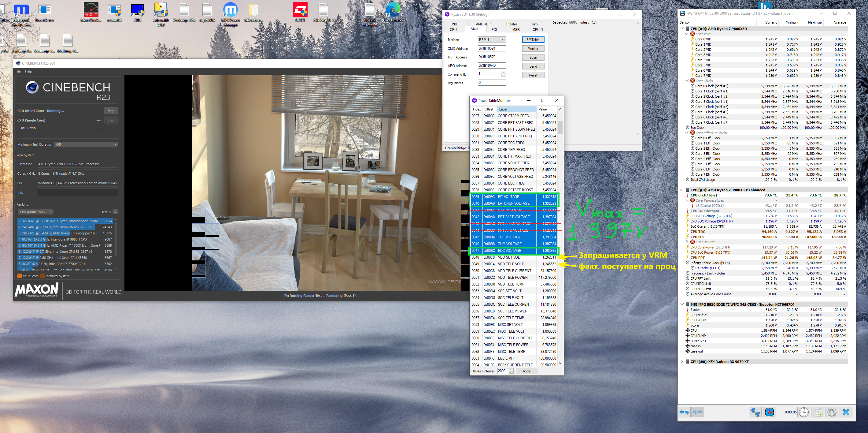The width and height of the screenshot is (868, 433).
Task: Click the HWiNFO clock reset timer icon
Action: click(x=803, y=412)
